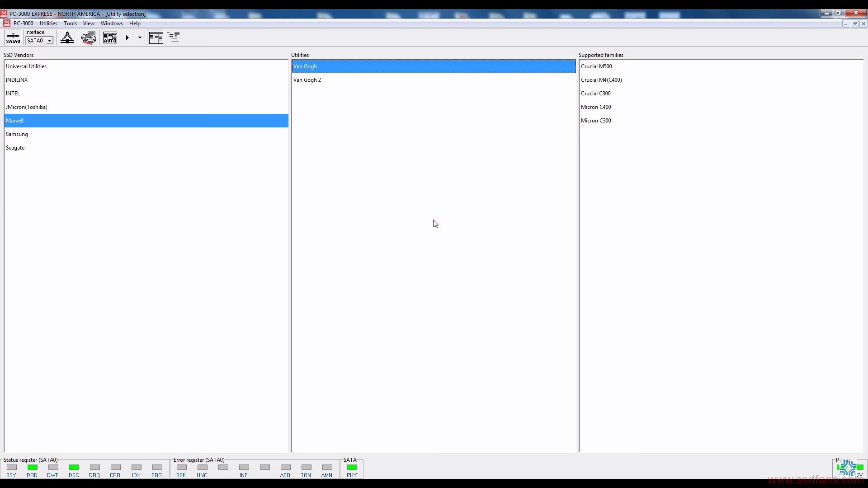
Task: Open the Help menu
Action: tap(135, 23)
